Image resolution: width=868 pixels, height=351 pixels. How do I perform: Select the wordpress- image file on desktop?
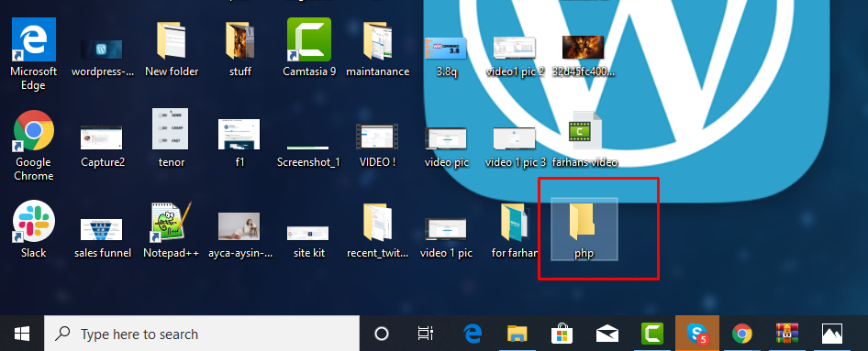[102, 49]
